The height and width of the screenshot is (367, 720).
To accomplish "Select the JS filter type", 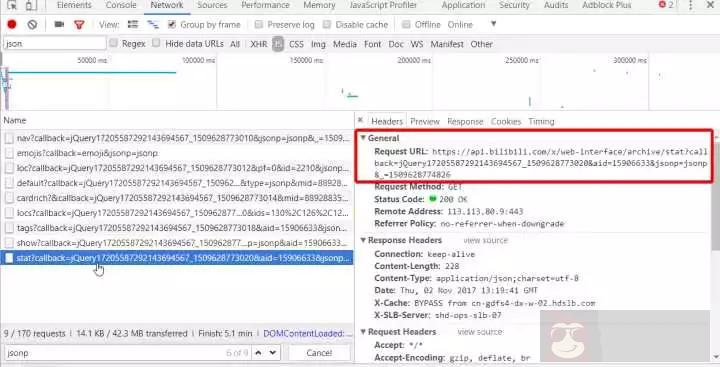I will (x=278, y=44).
